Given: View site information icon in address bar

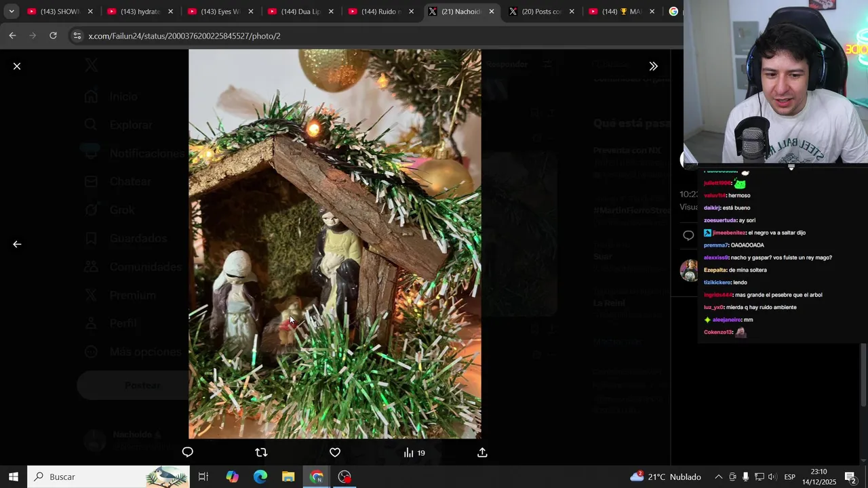Looking at the screenshot, I should 77,35.
